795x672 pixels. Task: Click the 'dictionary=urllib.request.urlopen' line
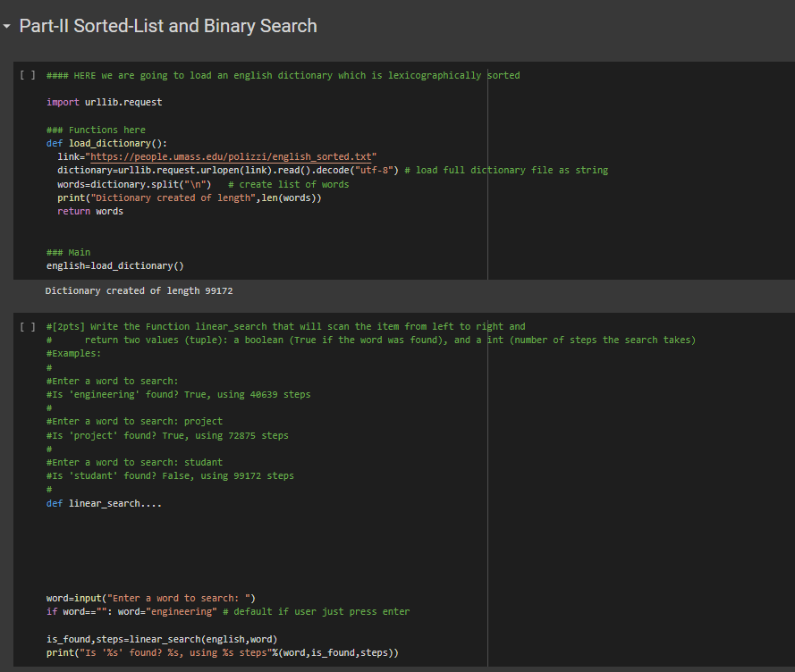[x=333, y=171]
